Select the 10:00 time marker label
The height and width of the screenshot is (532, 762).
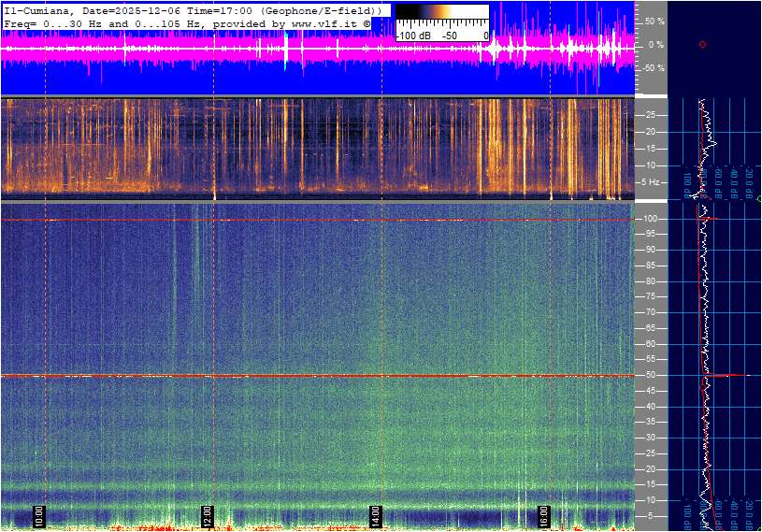pyautogui.click(x=38, y=514)
